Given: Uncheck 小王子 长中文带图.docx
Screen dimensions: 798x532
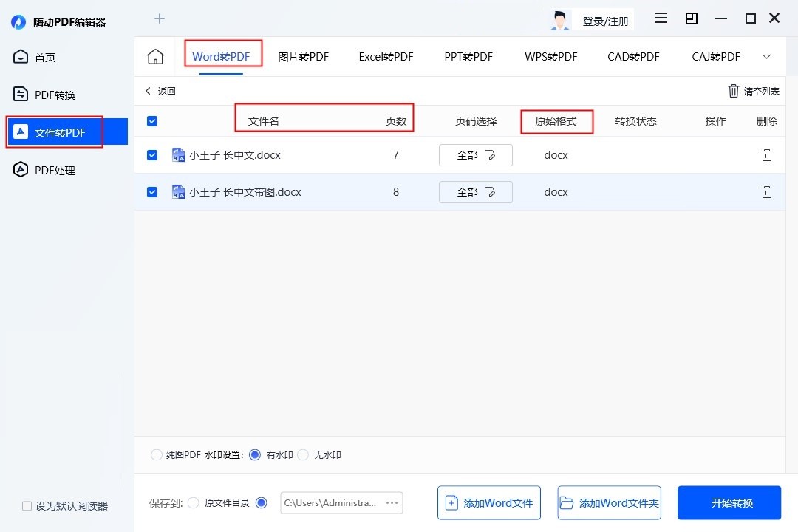Looking at the screenshot, I should point(151,191).
